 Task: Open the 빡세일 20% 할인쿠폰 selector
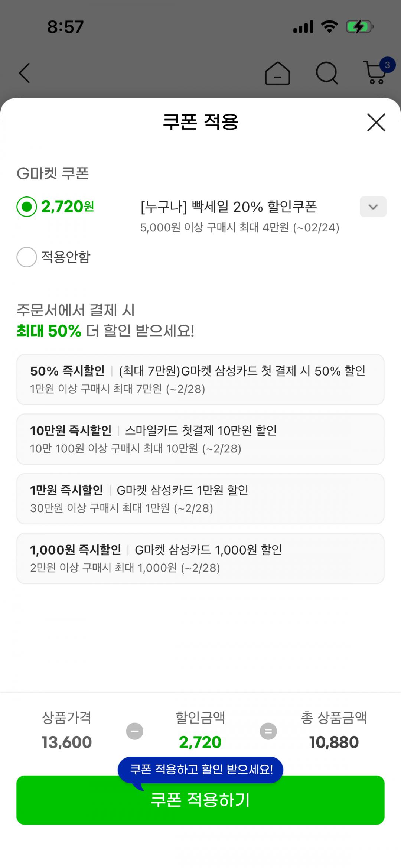click(228, 207)
